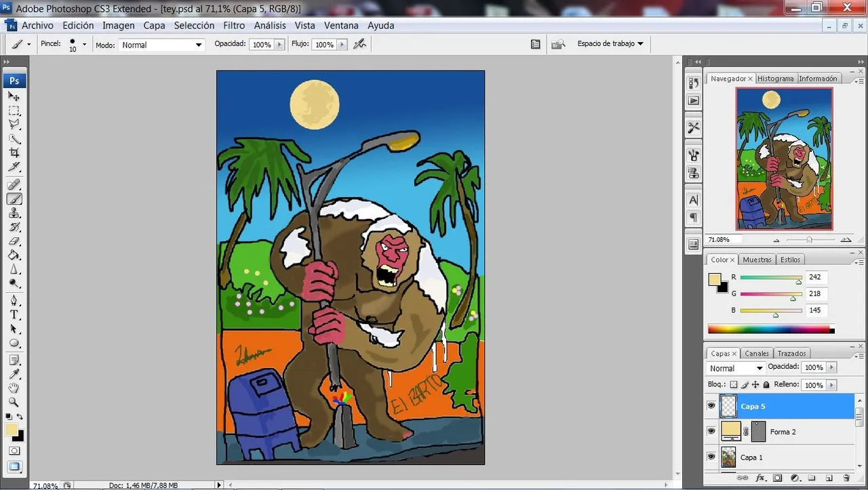Select the Quick Selection wand tool
Viewport: 868px width, 490px height.
point(14,139)
